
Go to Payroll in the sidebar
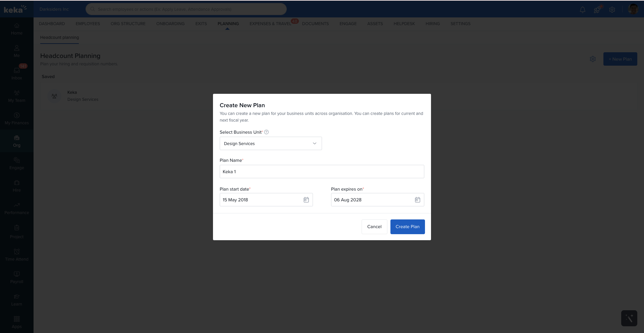[x=17, y=277]
